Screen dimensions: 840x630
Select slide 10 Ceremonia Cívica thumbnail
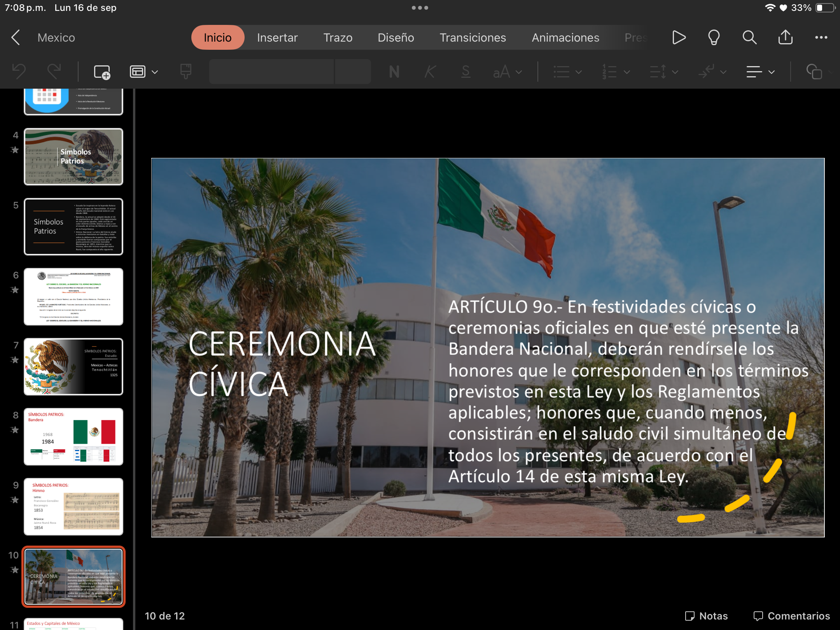tap(73, 577)
